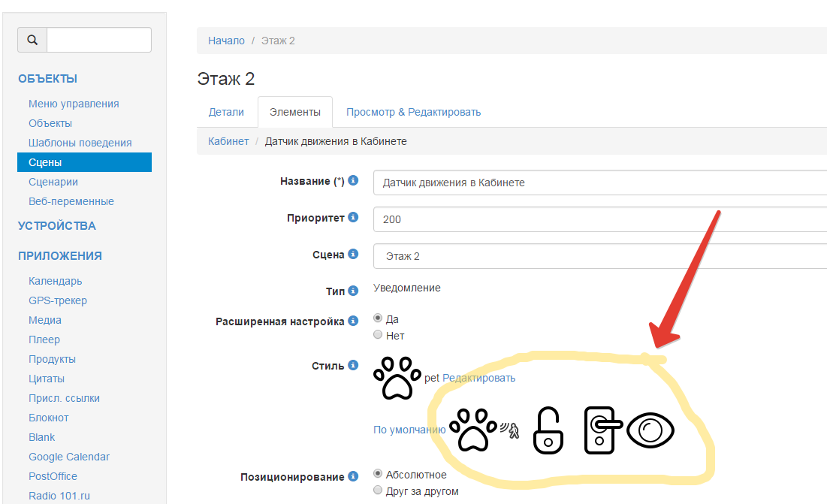Click the search magnifier icon
827x504 pixels.
click(32, 40)
